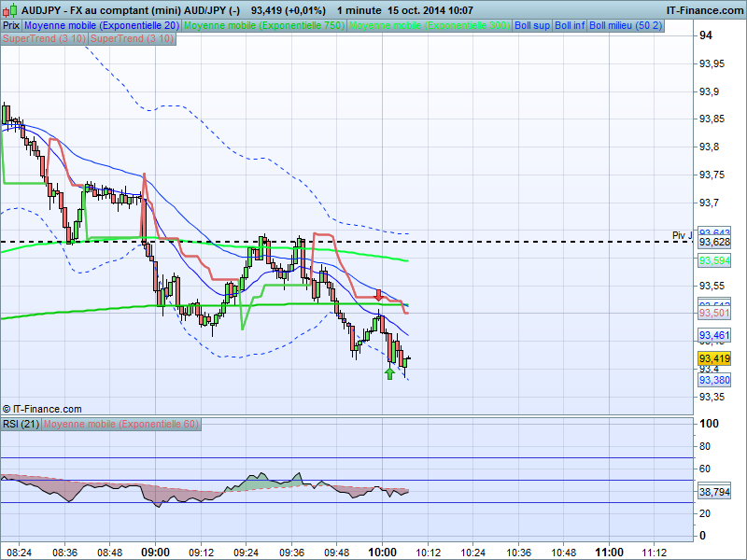This screenshot has width=747, height=560.
Task: Click the 09:00 time axis label
Action: [155, 553]
